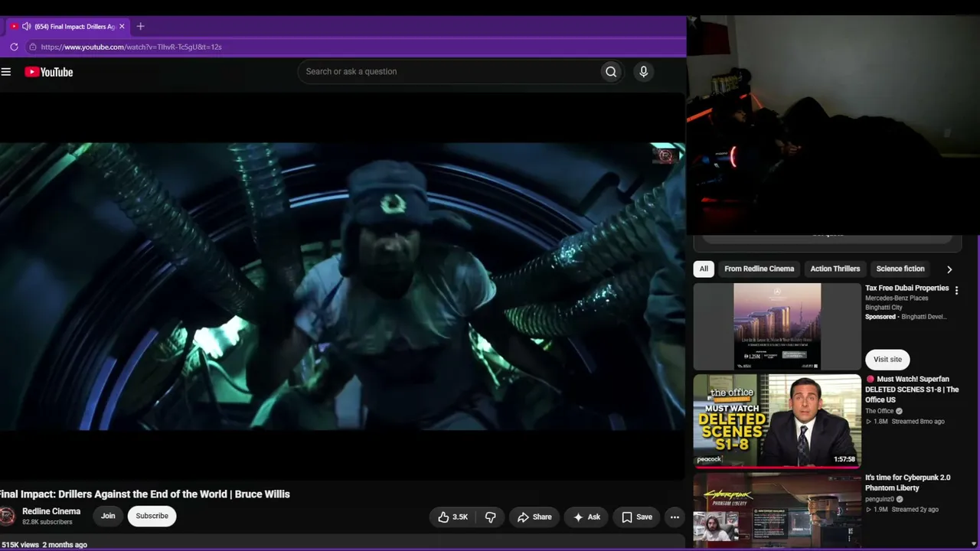Share the Final Impact video
This screenshot has width=980, height=551.
(534, 517)
